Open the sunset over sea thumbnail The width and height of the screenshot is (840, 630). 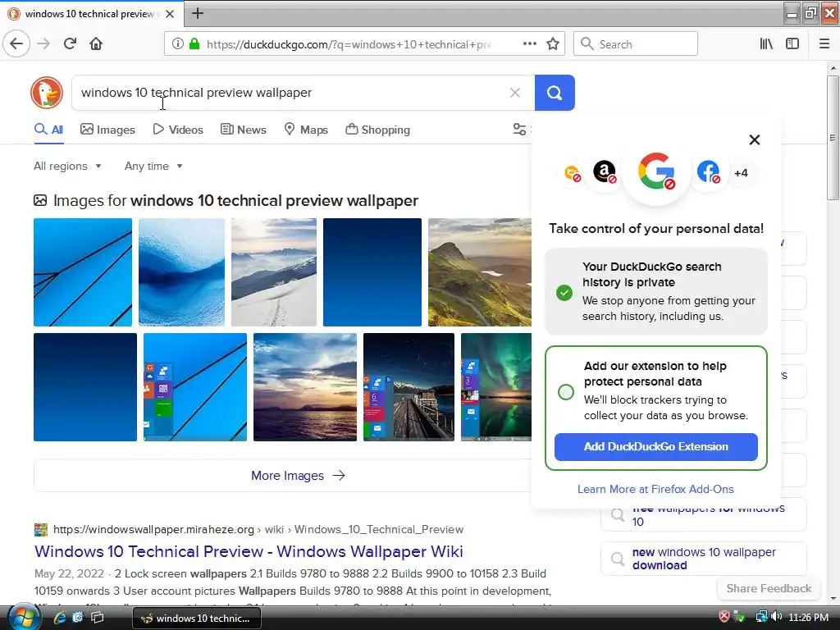(x=305, y=387)
